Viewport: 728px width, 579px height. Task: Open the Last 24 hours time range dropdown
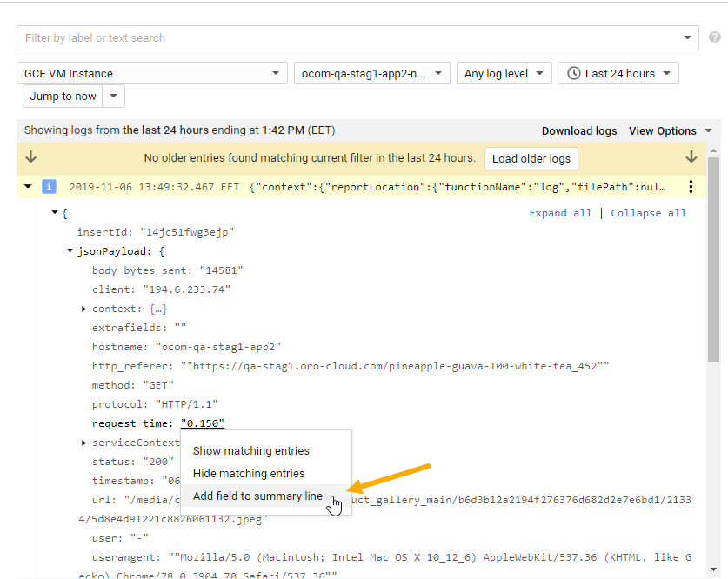(x=618, y=73)
